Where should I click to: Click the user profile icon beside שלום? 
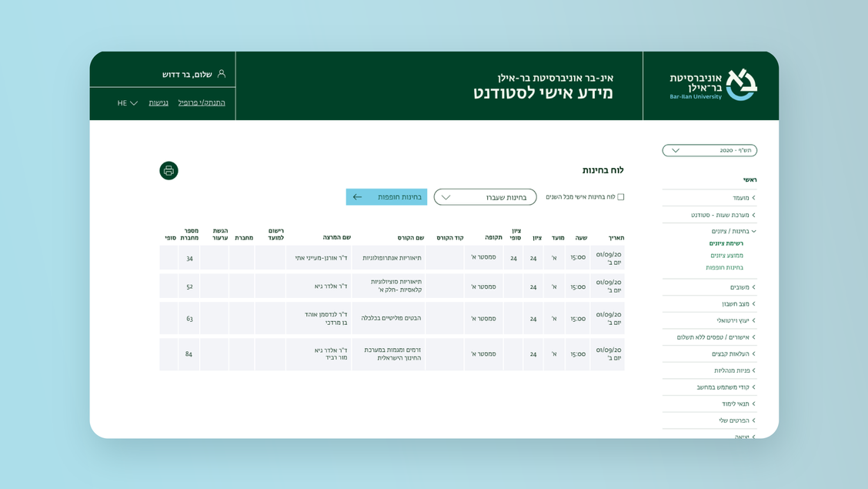pyautogui.click(x=222, y=74)
